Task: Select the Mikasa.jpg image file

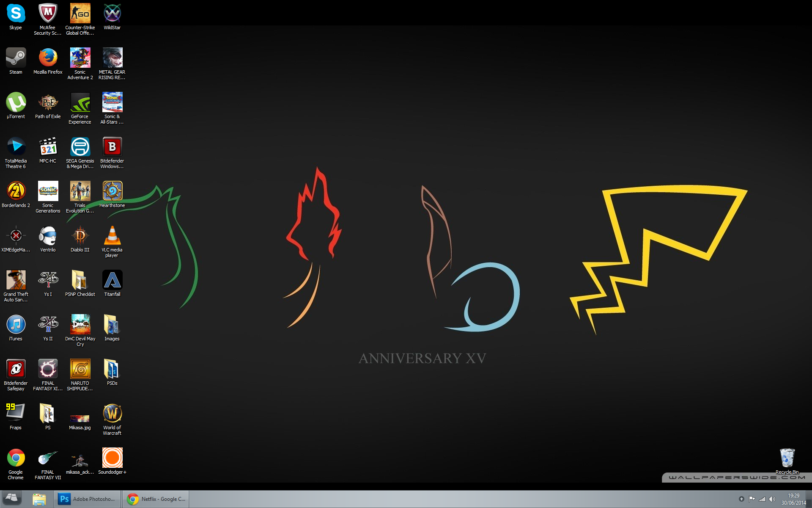Action: click(80, 418)
